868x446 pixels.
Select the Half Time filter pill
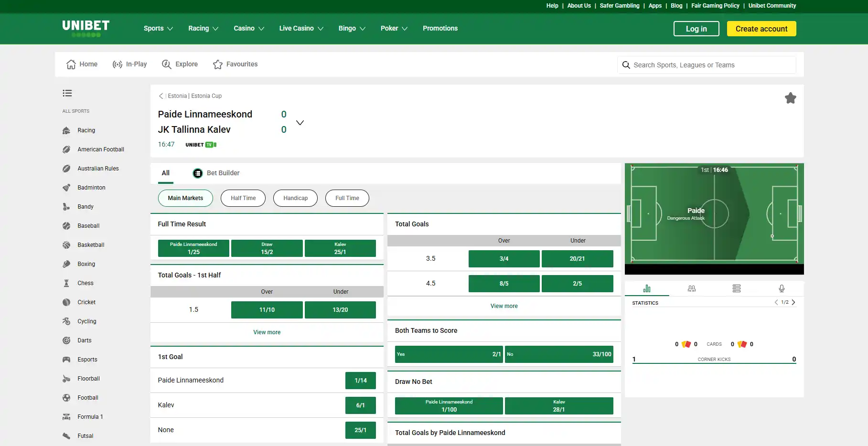[x=243, y=198]
